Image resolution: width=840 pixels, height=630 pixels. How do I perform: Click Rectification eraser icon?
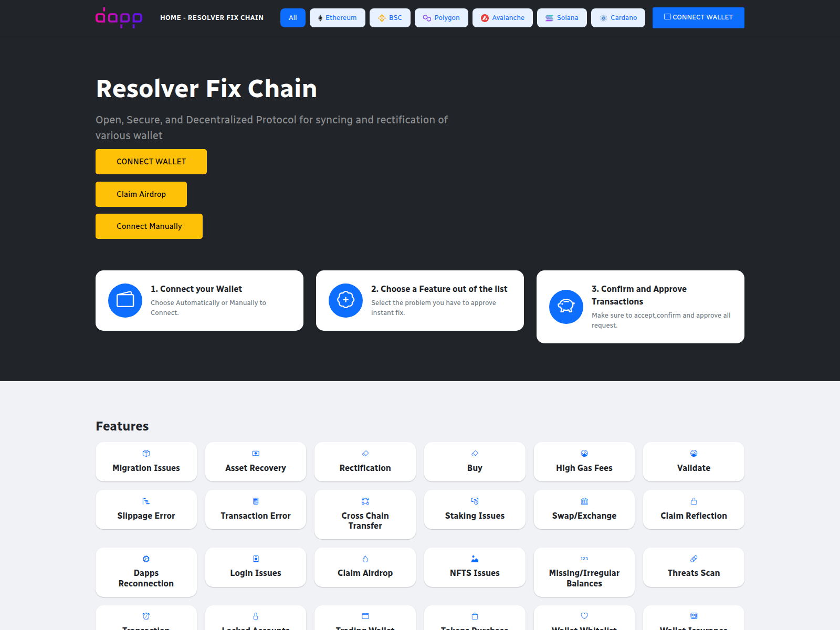(x=365, y=454)
